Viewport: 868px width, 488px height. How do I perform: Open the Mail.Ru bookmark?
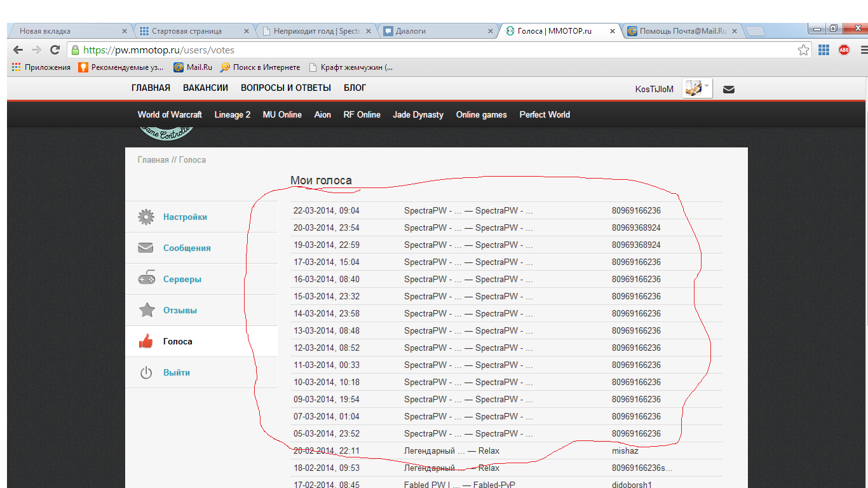click(193, 67)
